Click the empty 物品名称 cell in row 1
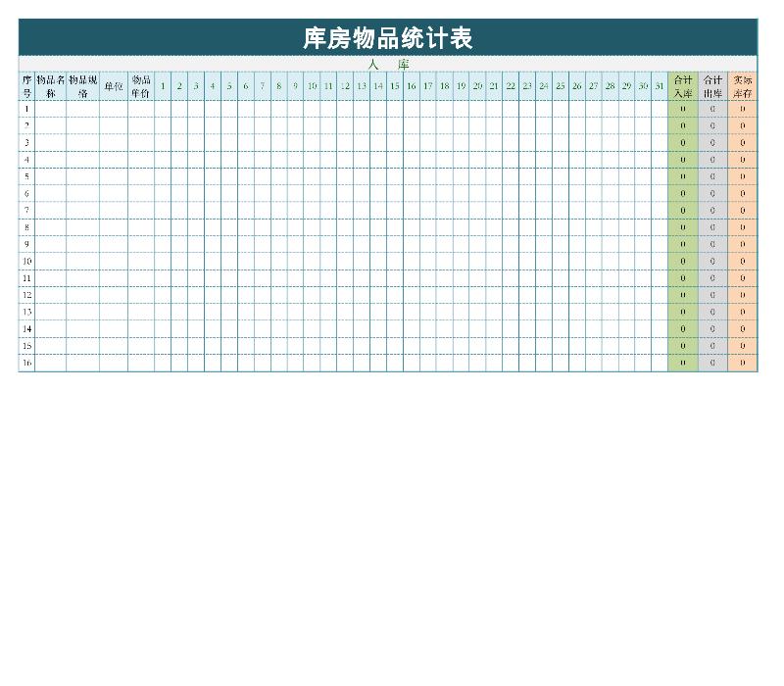This screenshot has width=784, height=686. pyautogui.click(x=51, y=109)
